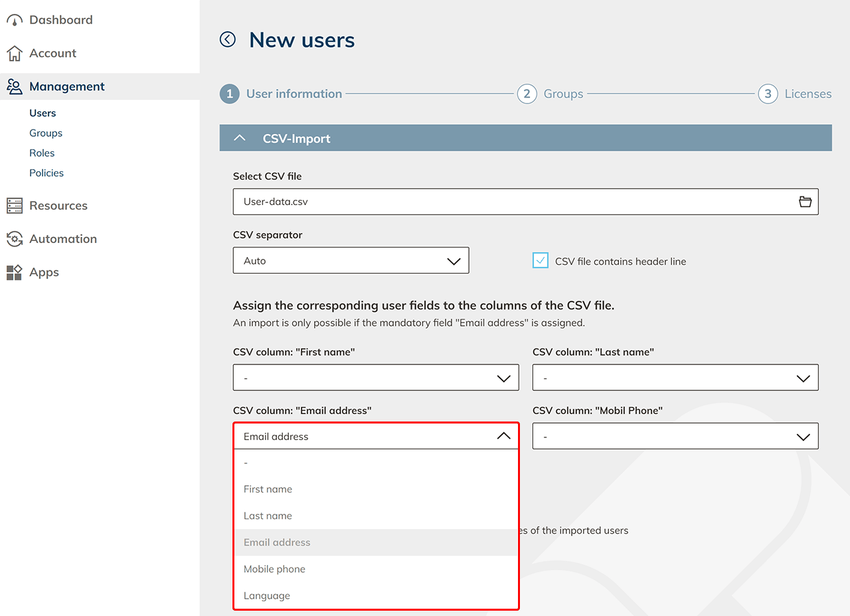Open Policies in the sidebar
The height and width of the screenshot is (616, 850).
point(46,173)
